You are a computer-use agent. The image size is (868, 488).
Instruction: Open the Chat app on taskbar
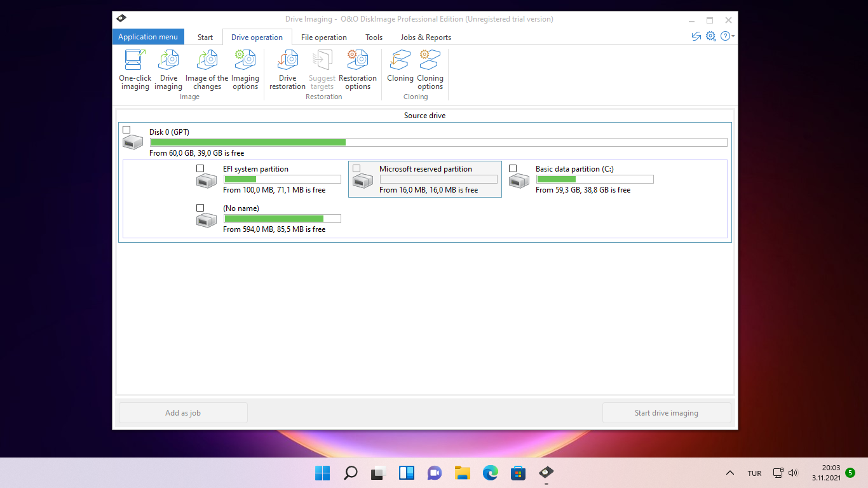434,473
